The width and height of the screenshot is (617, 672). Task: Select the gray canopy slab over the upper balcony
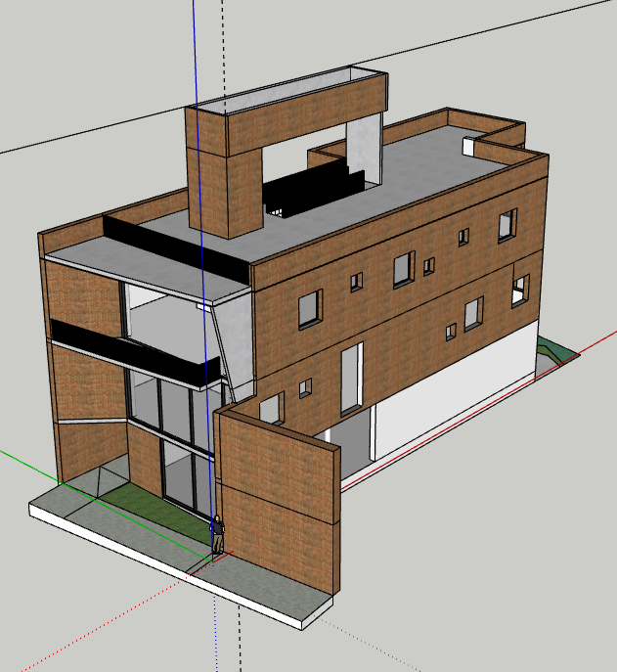pyautogui.click(x=148, y=270)
